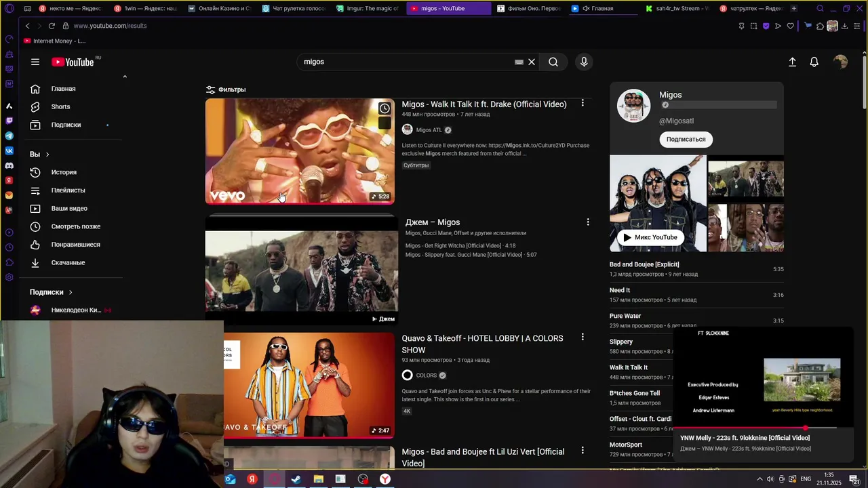Expand the Вы section chevron
This screenshot has width=868, height=488.
pyautogui.click(x=47, y=155)
